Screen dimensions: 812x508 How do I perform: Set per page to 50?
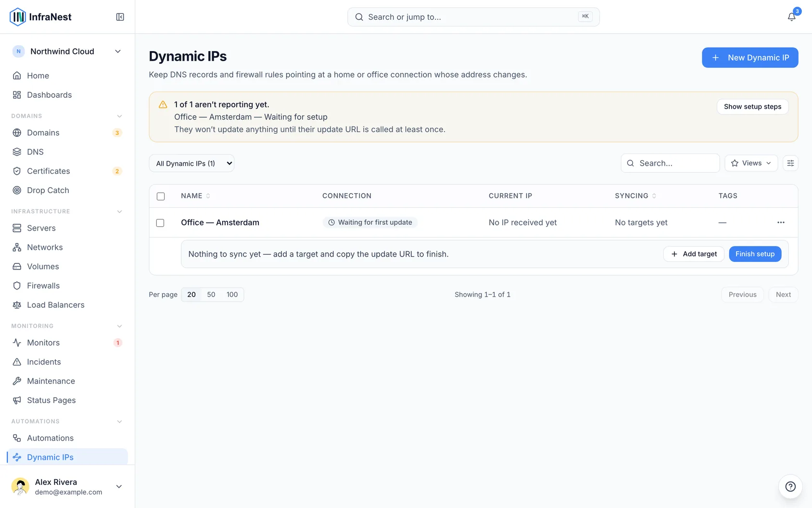(x=211, y=294)
